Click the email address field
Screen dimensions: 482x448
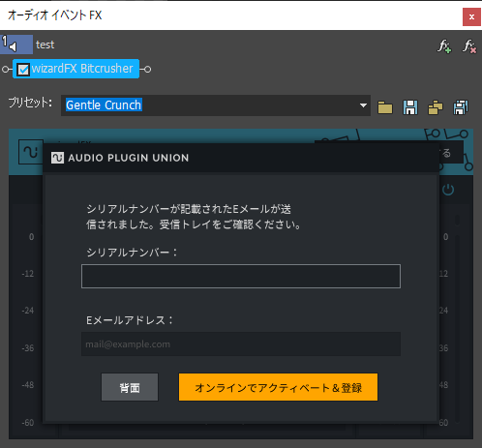241,344
